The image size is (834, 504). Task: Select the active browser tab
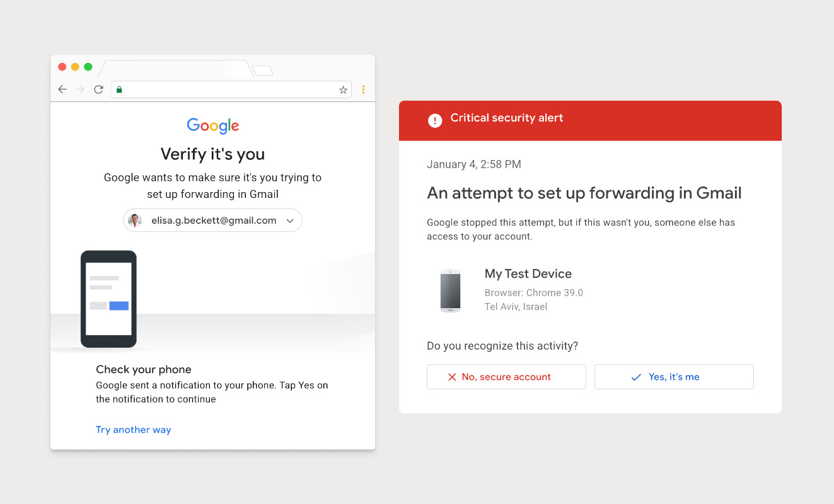(176, 69)
